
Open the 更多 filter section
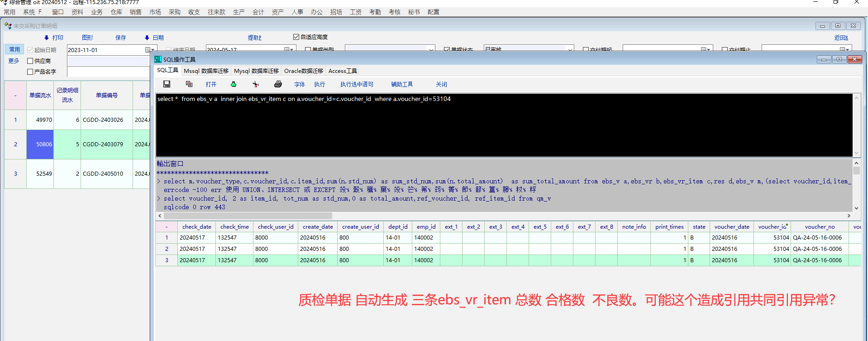tap(14, 61)
